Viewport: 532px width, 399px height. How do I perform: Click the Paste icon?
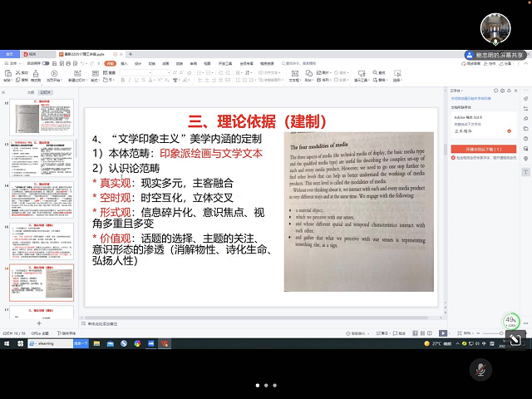(7, 73)
